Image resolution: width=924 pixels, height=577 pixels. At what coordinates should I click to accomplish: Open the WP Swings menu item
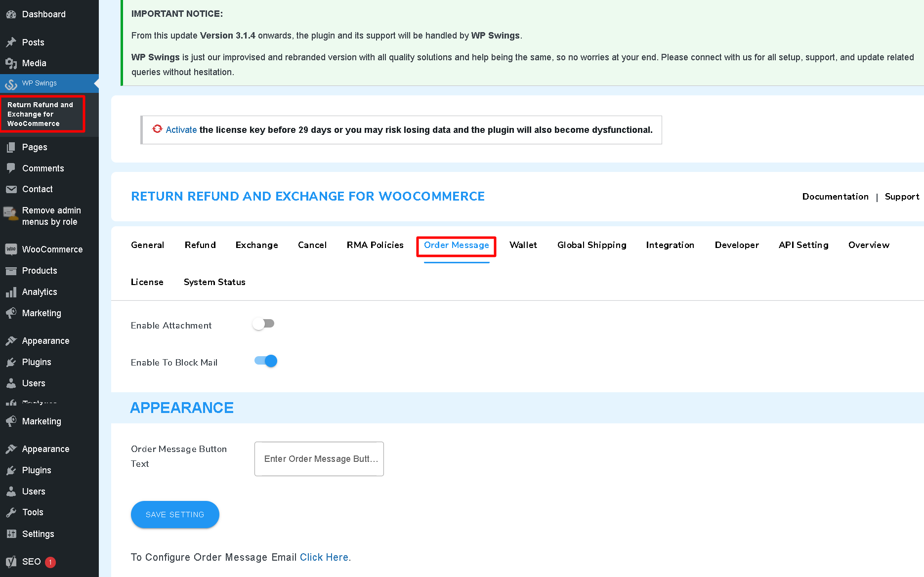pyautogui.click(x=49, y=83)
